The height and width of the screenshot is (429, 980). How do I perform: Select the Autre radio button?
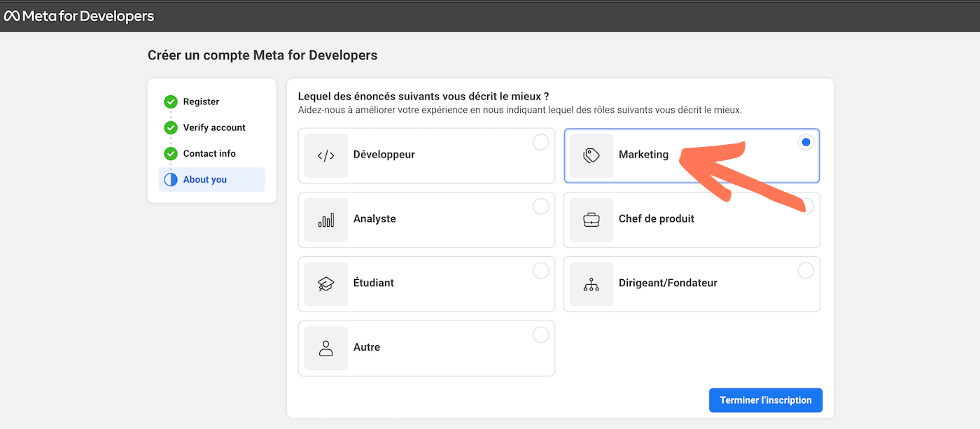click(x=541, y=335)
